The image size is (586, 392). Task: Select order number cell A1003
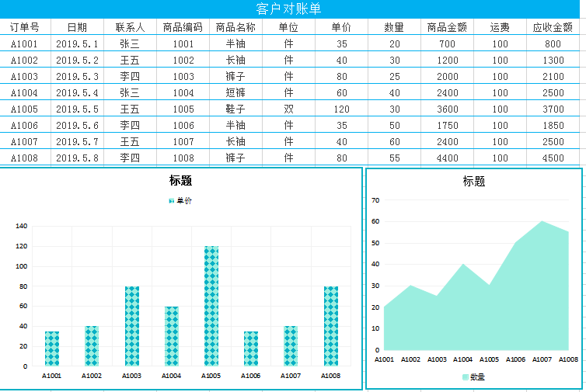point(25,76)
